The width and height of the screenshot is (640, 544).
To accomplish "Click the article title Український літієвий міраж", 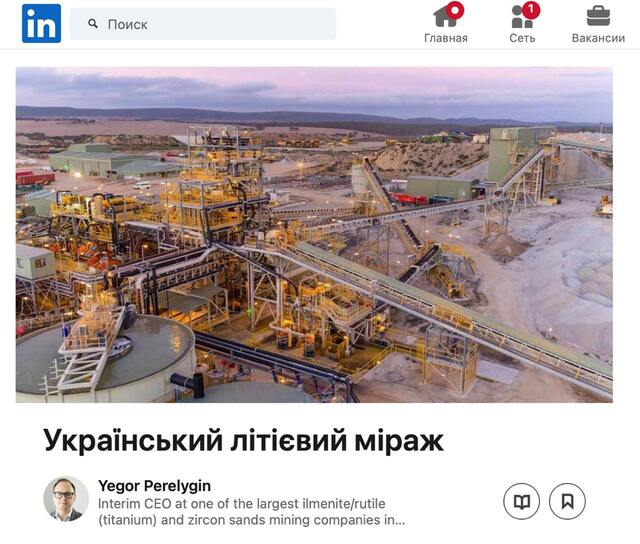I will pos(244,441).
